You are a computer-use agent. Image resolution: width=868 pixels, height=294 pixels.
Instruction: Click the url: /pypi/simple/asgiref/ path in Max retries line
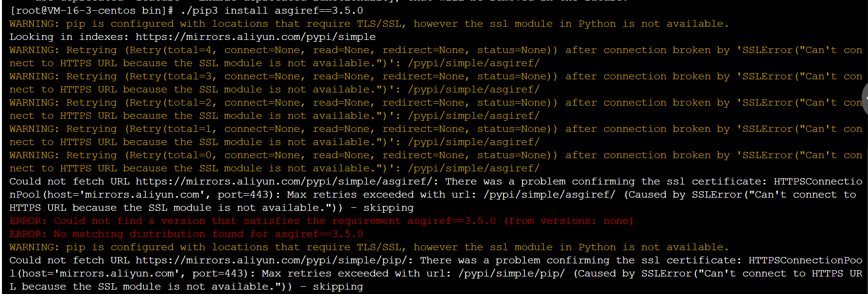tap(533, 194)
